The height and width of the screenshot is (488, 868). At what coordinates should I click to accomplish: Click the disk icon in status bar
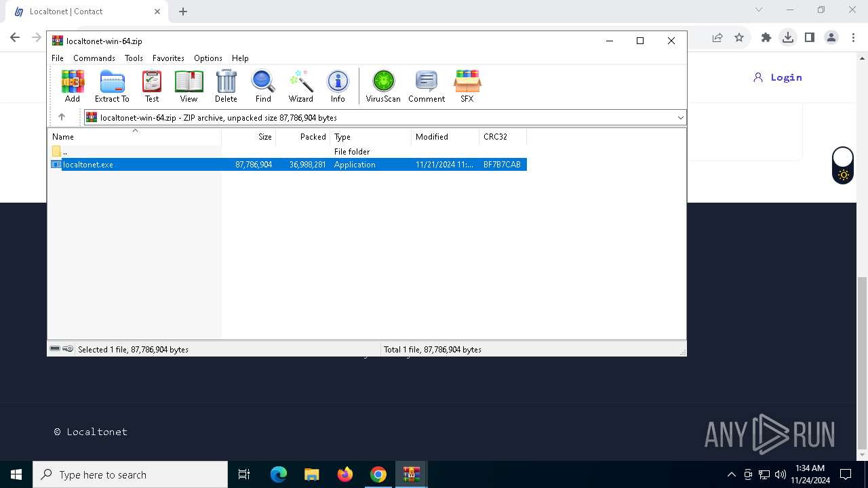[x=55, y=348]
